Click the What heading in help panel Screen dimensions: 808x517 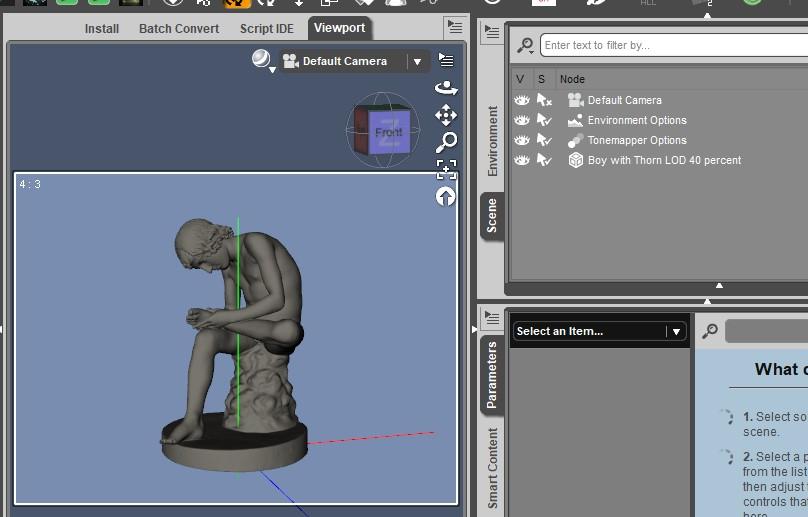coord(781,369)
